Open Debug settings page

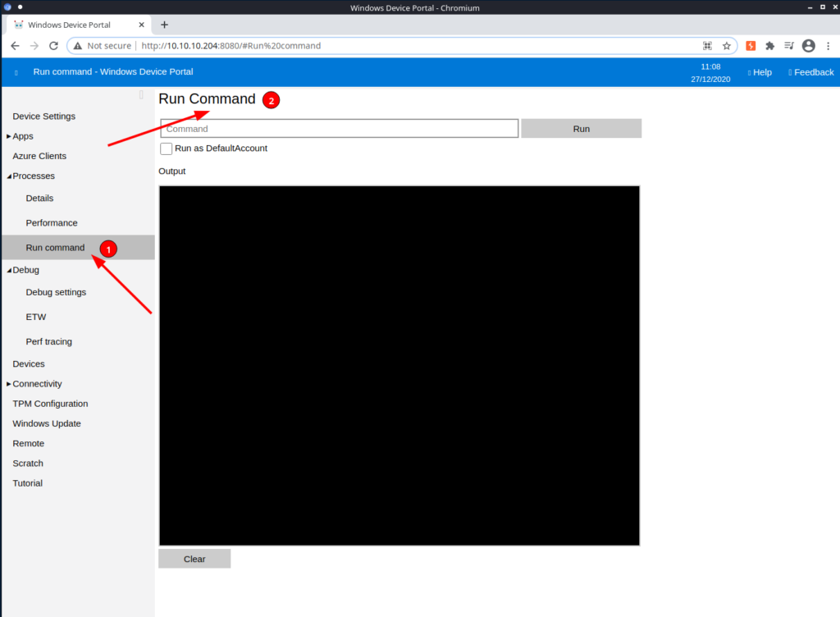coord(56,292)
